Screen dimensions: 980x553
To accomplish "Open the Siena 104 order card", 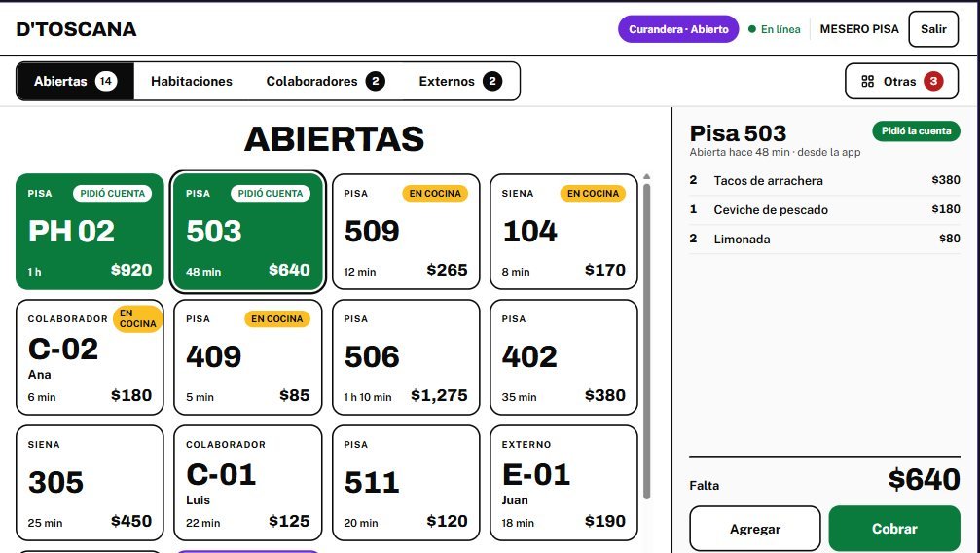I will 563,232.
